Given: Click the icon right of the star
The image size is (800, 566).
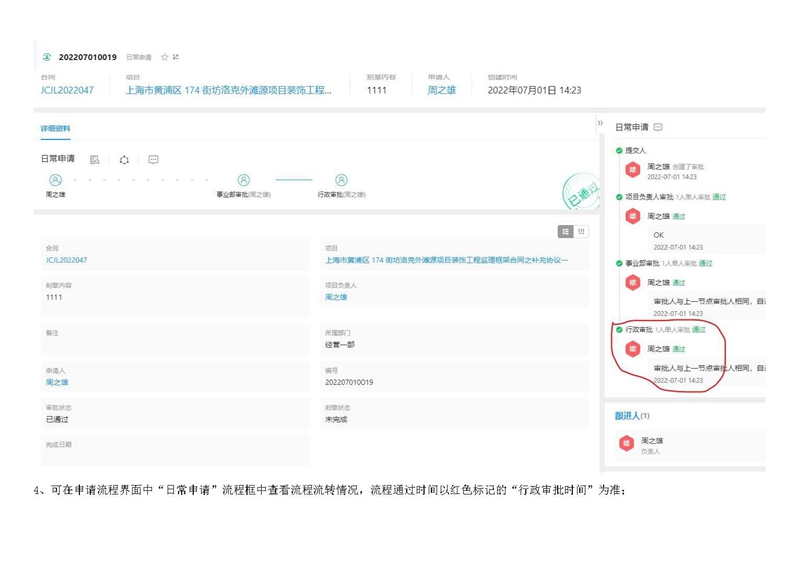Looking at the screenshot, I should point(177,58).
